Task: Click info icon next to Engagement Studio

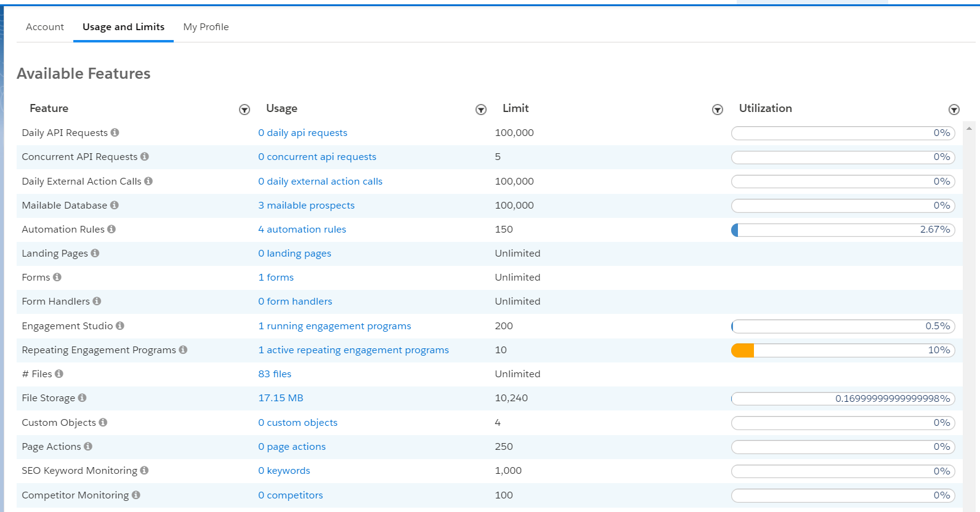Action: click(120, 326)
